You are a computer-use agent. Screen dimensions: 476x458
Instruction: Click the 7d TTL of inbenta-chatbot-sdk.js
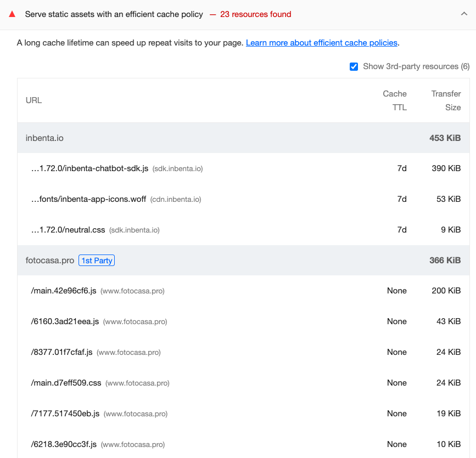(402, 168)
